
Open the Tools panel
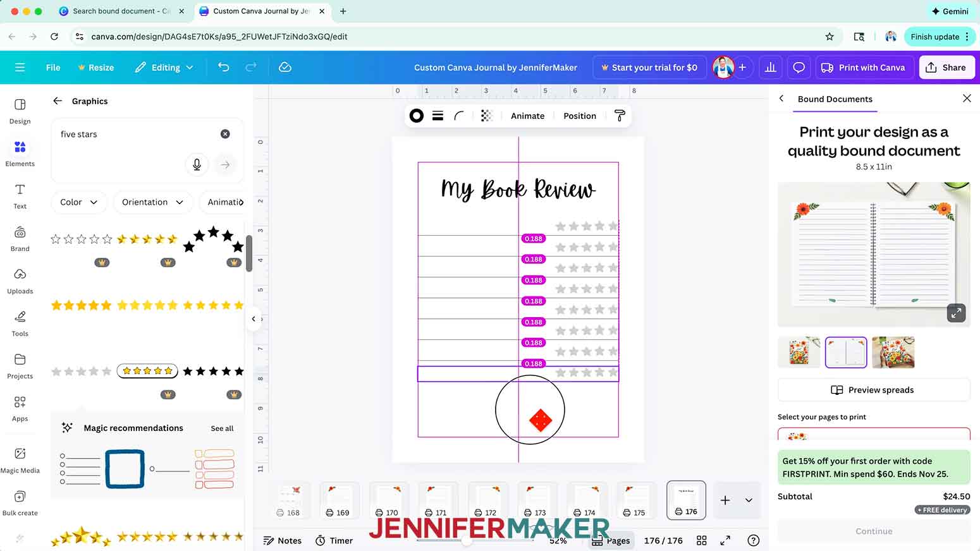tap(20, 323)
